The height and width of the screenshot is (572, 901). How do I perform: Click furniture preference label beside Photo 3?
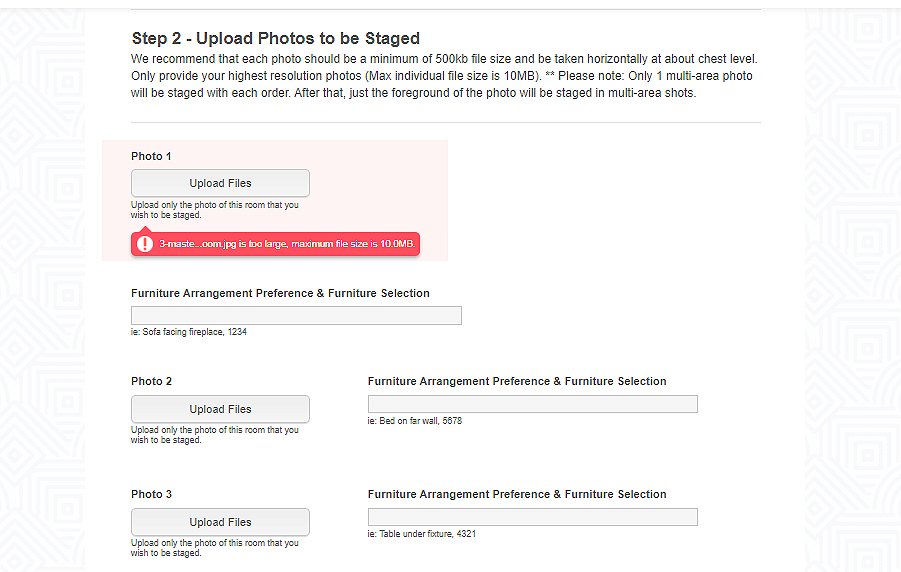[x=516, y=494]
